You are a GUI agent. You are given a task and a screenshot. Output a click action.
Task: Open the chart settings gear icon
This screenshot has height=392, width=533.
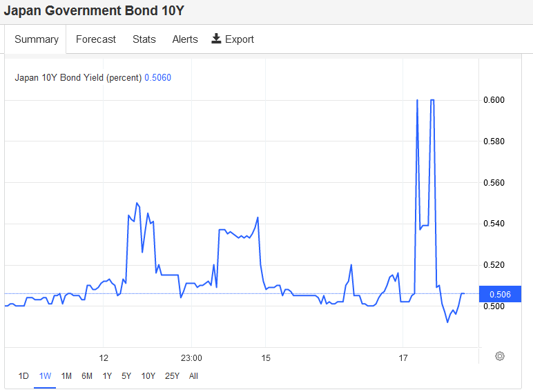(500, 356)
